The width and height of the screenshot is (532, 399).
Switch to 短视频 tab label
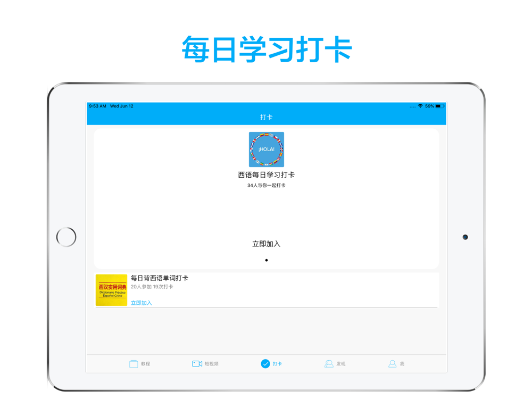pos(211,364)
